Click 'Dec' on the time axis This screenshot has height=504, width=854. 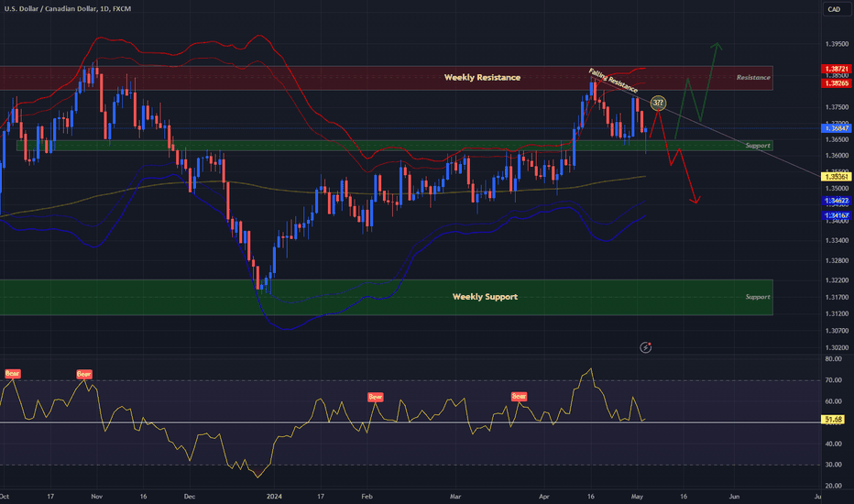tap(190, 497)
